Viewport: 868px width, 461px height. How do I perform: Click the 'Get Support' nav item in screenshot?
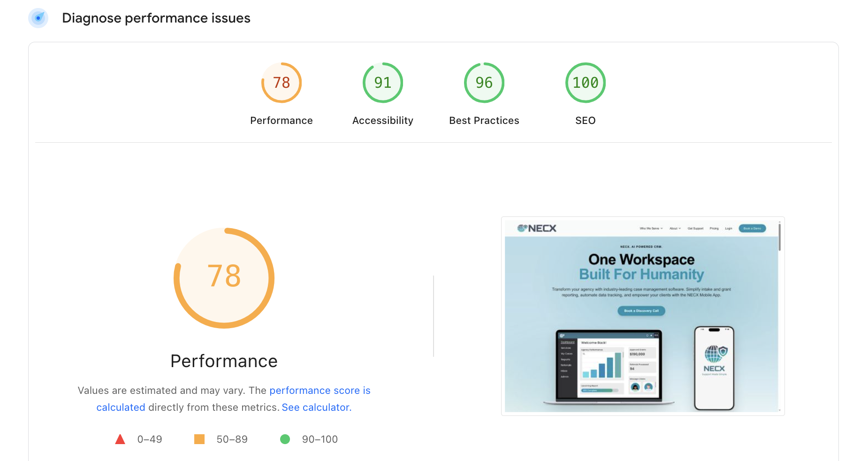click(695, 229)
